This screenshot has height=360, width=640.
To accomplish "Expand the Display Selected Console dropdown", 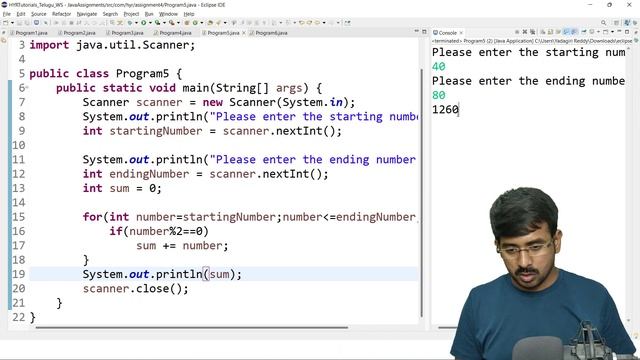I will [x=598, y=32].
